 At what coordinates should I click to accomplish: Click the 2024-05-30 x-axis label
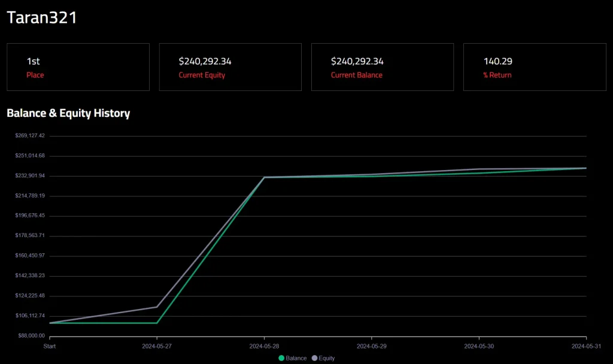(x=479, y=346)
